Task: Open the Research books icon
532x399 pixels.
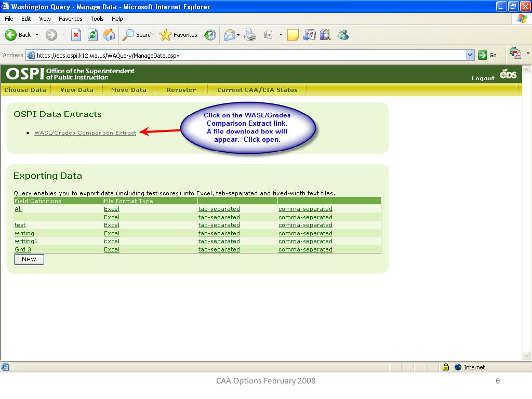Action: click(x=325, y=35)
